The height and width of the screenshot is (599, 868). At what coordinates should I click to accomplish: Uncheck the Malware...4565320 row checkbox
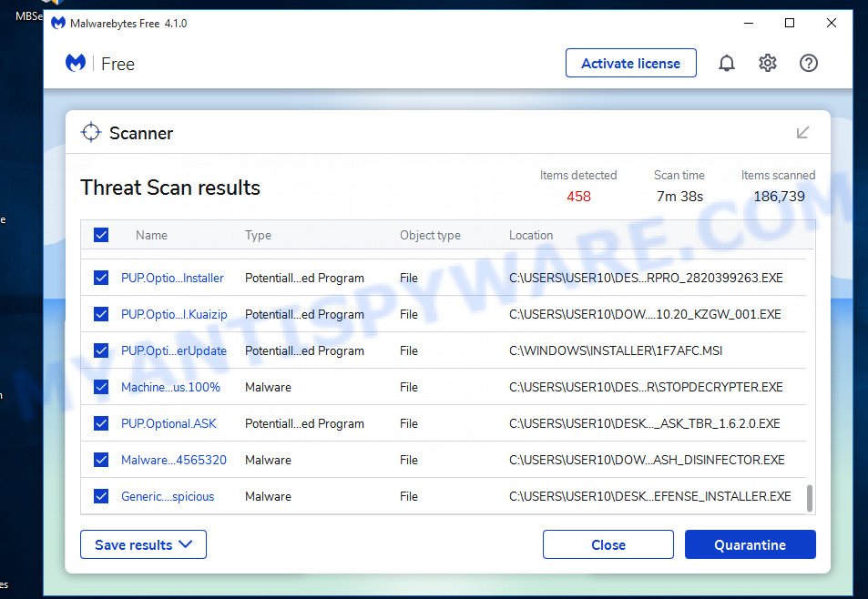click(101, 460)
